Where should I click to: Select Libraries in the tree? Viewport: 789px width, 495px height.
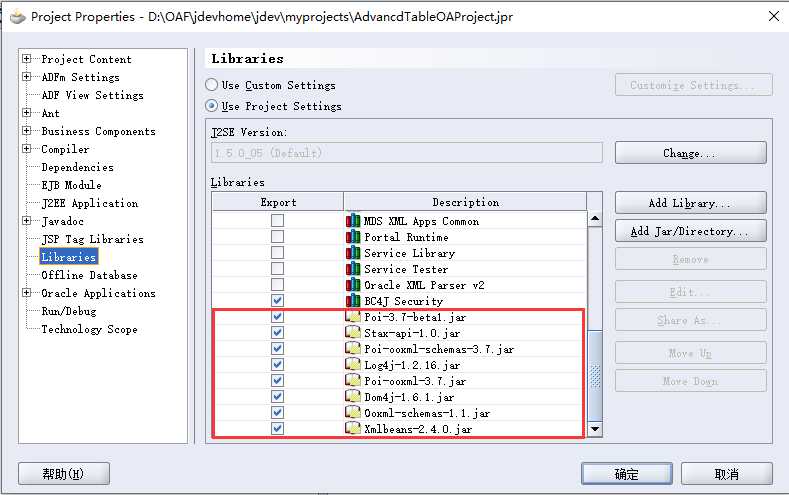(x=68, y=257)
